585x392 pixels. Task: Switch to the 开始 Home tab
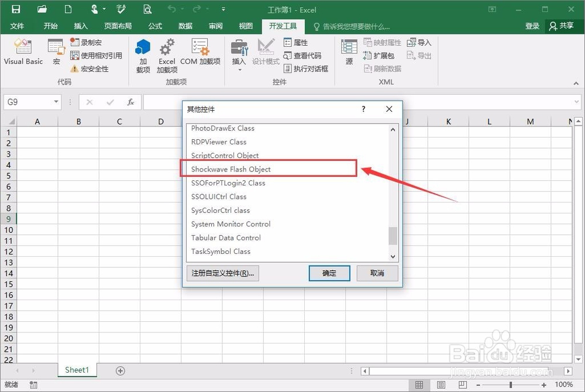51,26
